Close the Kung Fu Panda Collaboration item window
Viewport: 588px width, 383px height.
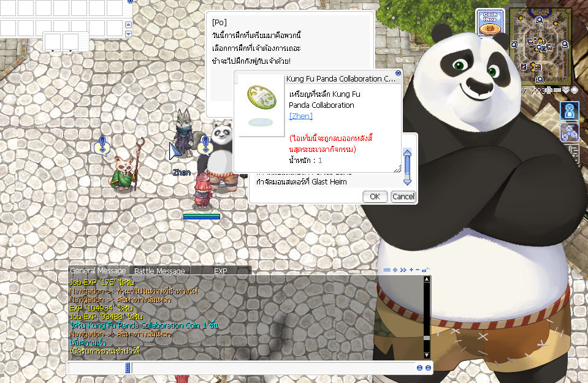pyautogui.click(x=399, y=73)
